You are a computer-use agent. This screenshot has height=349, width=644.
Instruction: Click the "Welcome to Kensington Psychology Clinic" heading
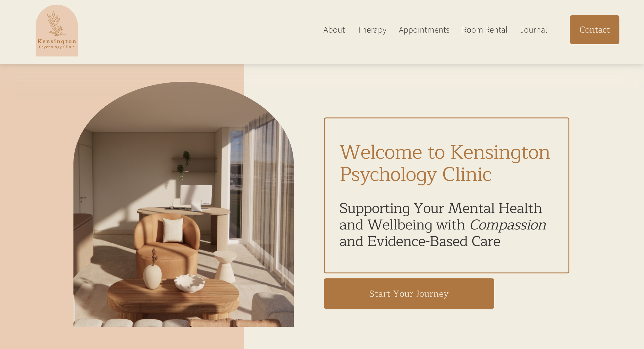click(x=445, y=163)
